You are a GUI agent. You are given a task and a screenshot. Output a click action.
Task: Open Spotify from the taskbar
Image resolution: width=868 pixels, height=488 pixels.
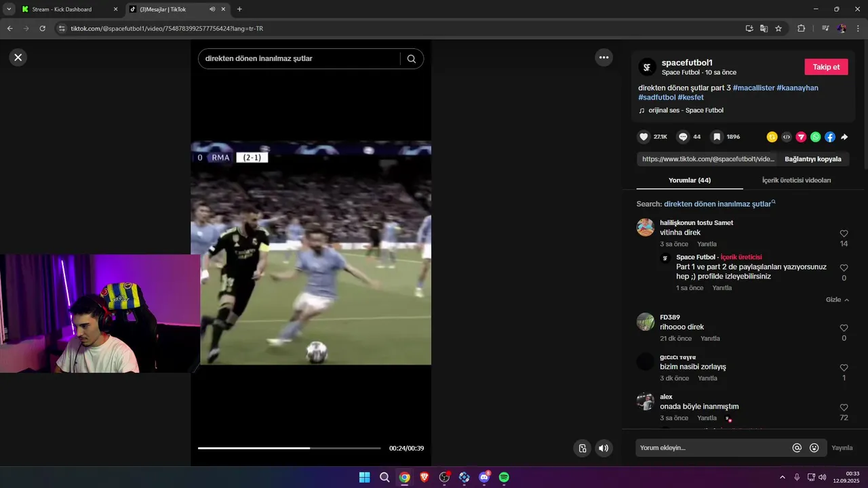[x=504, y=477]
